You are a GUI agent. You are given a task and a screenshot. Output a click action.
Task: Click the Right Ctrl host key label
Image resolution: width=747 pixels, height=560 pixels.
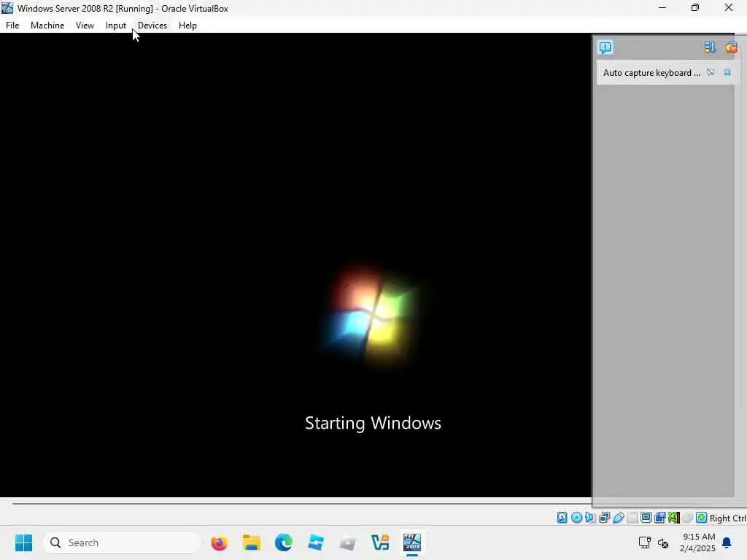(727, 518)
